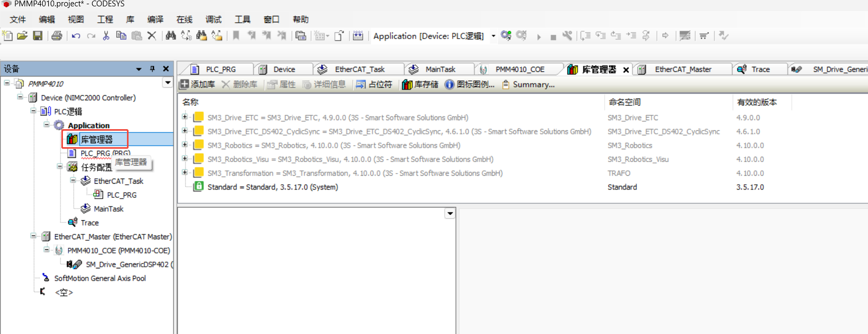This screenshot has height=334, width=868.
Task: Open the 设备 panel dropdown arrow
Action: coord(139,69)
